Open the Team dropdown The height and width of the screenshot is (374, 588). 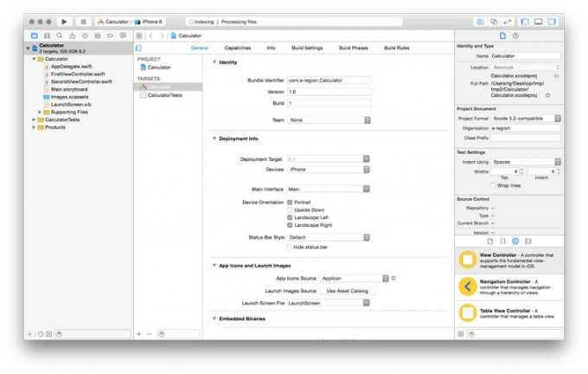point(329,120)
